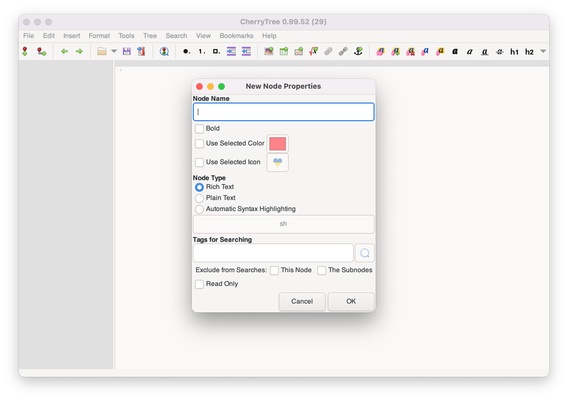Click the Insert Link chain icon
The height and width of the screenshot is (400, 568).
tap(343, 51)
